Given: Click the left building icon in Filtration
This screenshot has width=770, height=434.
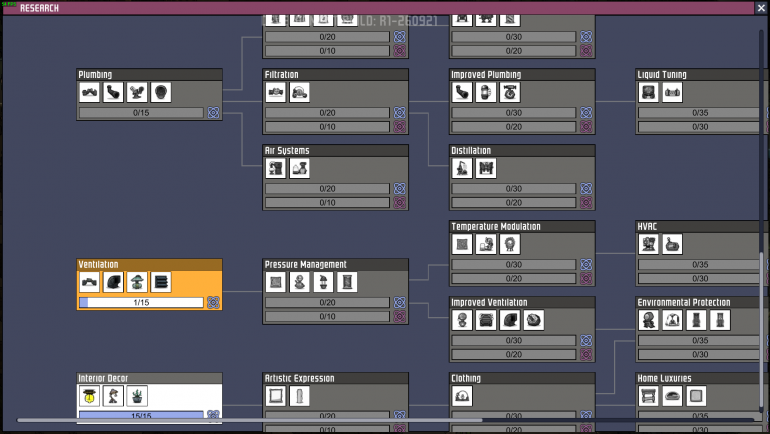Looking at the screenshot, I should 275,92.
